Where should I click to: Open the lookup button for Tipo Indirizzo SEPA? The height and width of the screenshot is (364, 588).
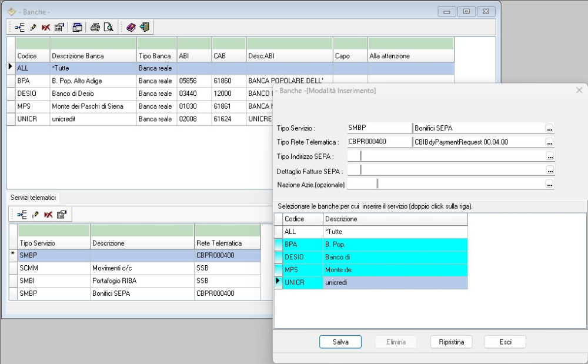point(550,156)
